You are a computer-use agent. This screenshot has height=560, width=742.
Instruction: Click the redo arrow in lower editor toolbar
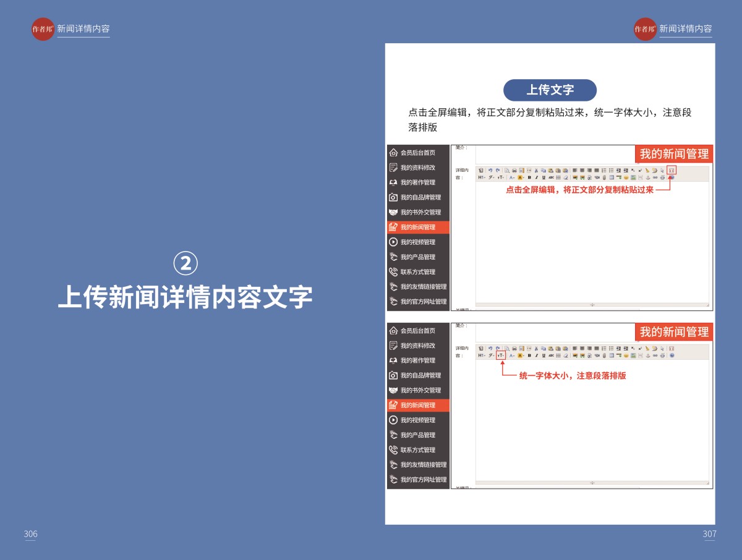point(497,348)
